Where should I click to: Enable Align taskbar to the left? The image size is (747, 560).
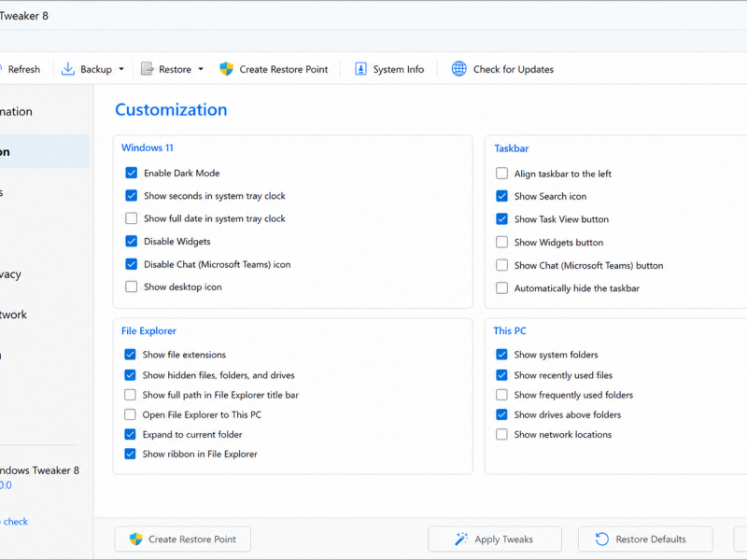(x=501, y=174)
